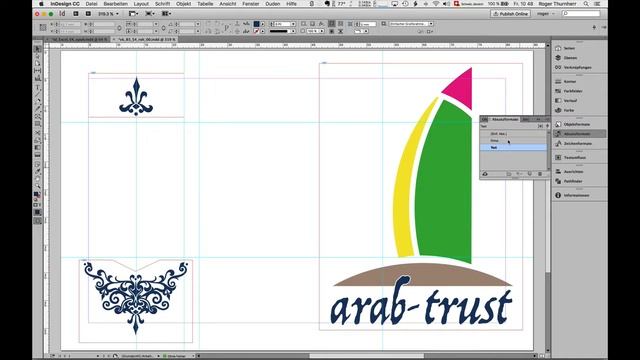Select the Selection tool in the toolbox
This screenshot has width=640, height=360.
click(x=38, y=49)
